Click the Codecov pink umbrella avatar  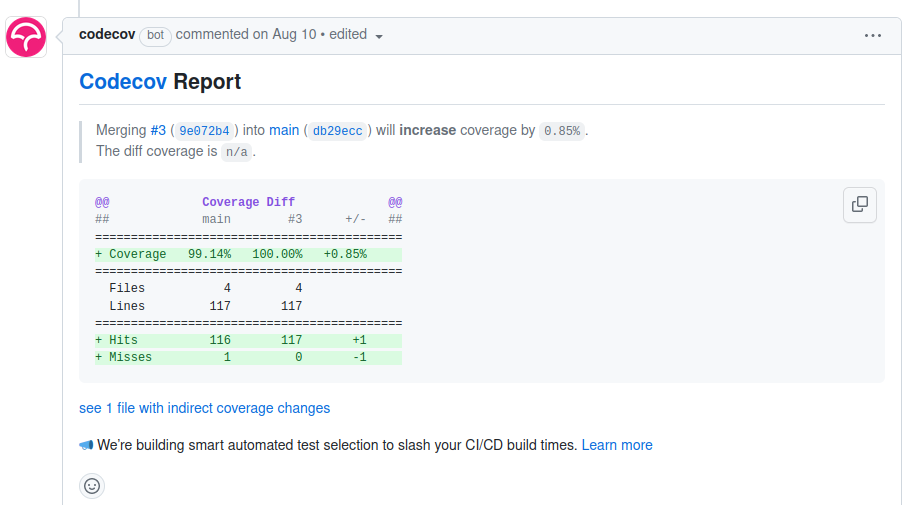26,37
